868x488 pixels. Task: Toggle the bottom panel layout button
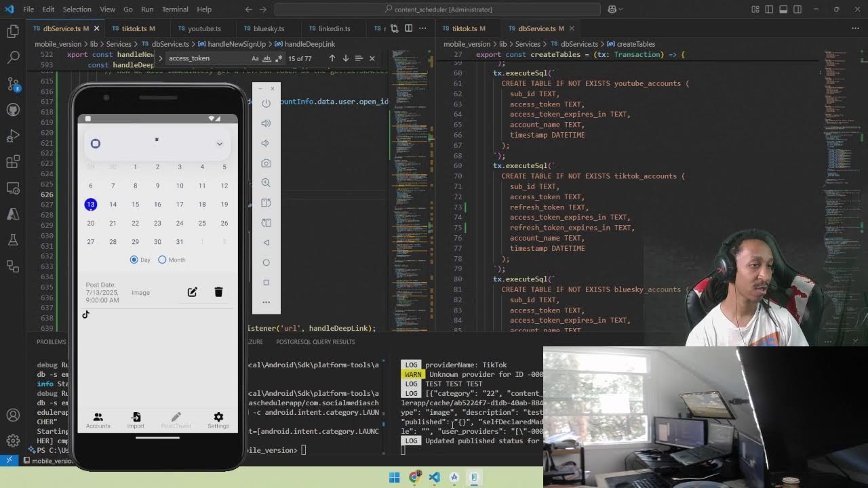pos(783,9)
